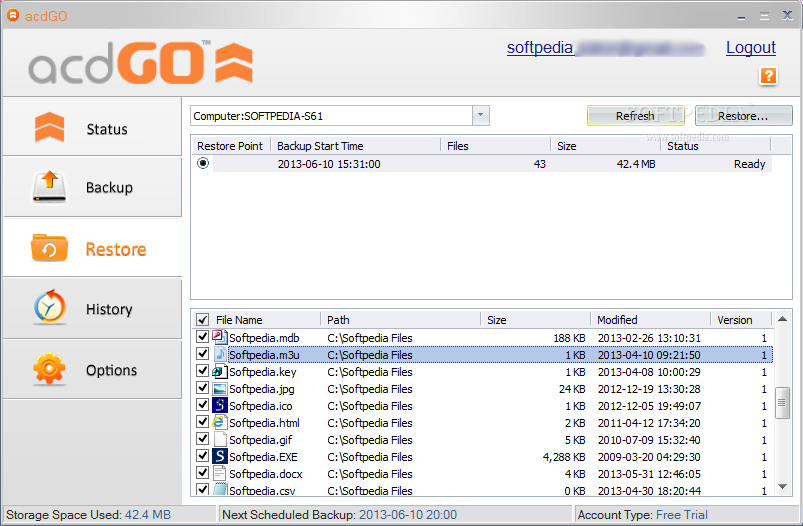Open the Status tab in sidebar
The image size is (803, 526).
pyautogui.click(x=92, y=127)
